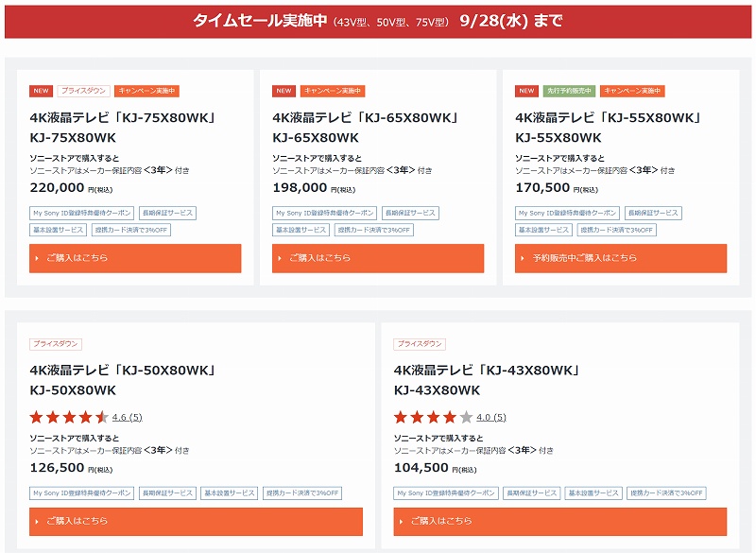Image resolution: width=756 pixels, height=553 pixels.
Task: Select My Sony ID coupon tag on KJ-50X80WK
Action: tap(82, 493)
